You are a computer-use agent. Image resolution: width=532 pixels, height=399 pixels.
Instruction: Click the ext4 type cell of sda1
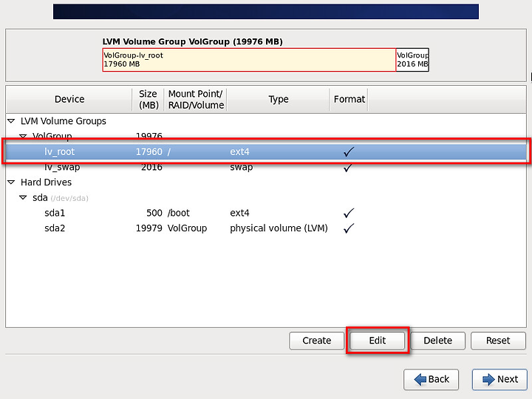pos(239,213)
